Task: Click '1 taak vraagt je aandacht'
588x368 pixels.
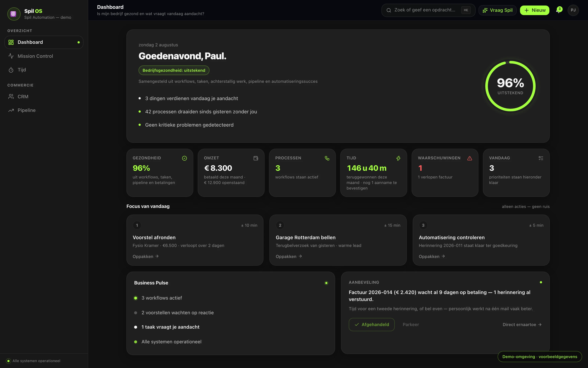Action: click(170, 327)
